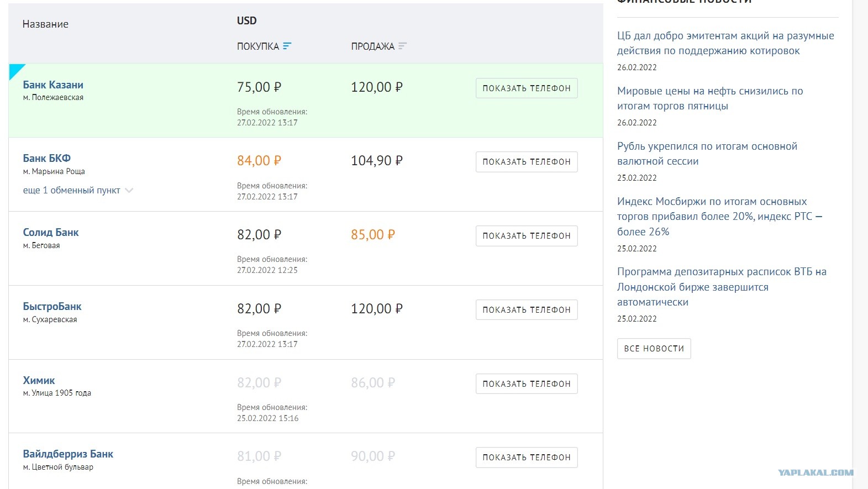
Task: Click the ВСЕ НОВОСТИ button
Action: click(x=654, y=349)
